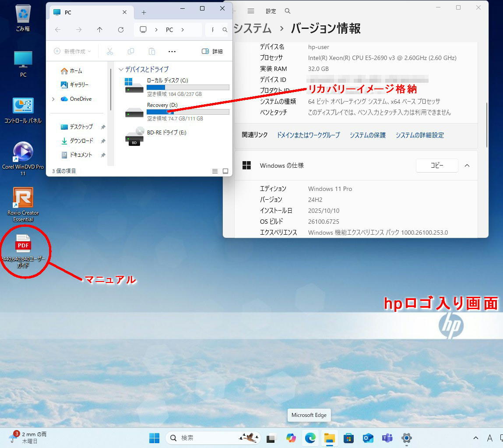Open Downloads in Explorer sidebar
The width and height of the screenshot is (503, 448).
[x=77, y=141]
